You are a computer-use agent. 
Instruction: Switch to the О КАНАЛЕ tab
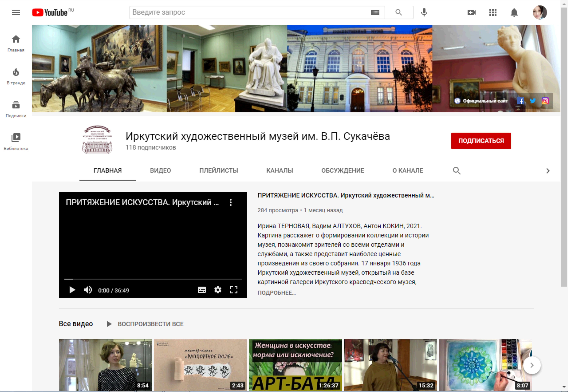(x=407, y=170)
